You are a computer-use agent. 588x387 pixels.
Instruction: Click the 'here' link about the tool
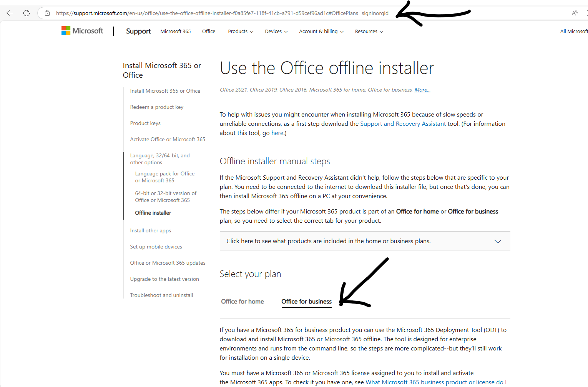tap(277, 133)
